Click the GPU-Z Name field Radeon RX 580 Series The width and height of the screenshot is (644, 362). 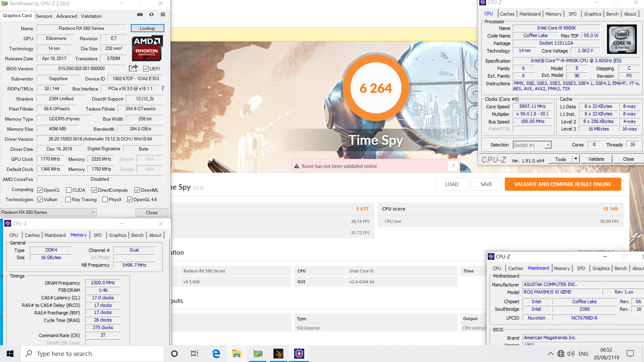[81, 28]
